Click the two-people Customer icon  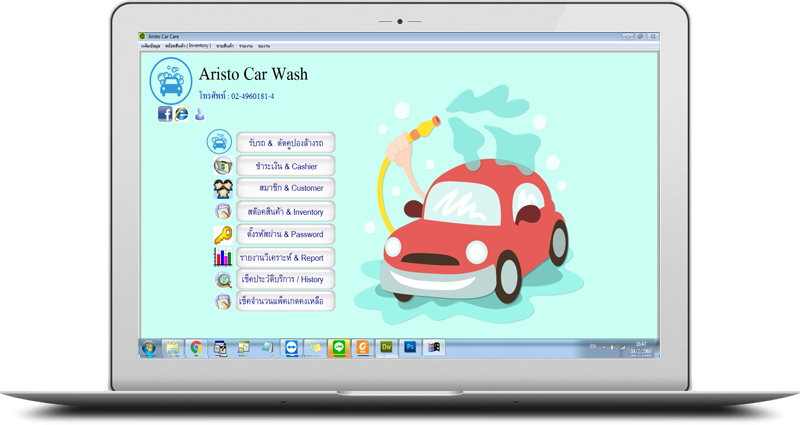[x=223, y=188]
